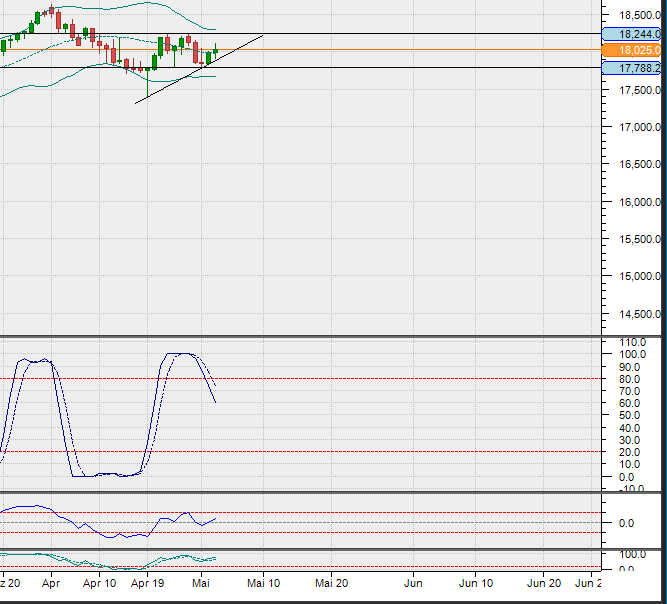Click the Mai 20 date on the time axis

point(331,581)
